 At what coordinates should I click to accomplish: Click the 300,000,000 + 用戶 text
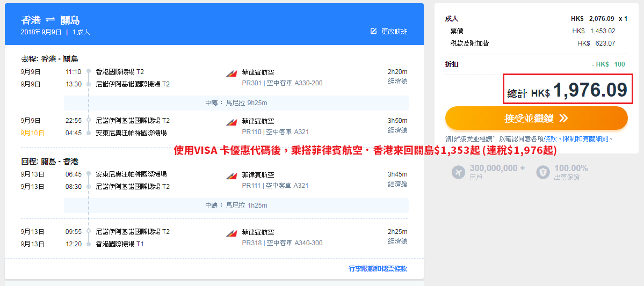pos(497,172)
